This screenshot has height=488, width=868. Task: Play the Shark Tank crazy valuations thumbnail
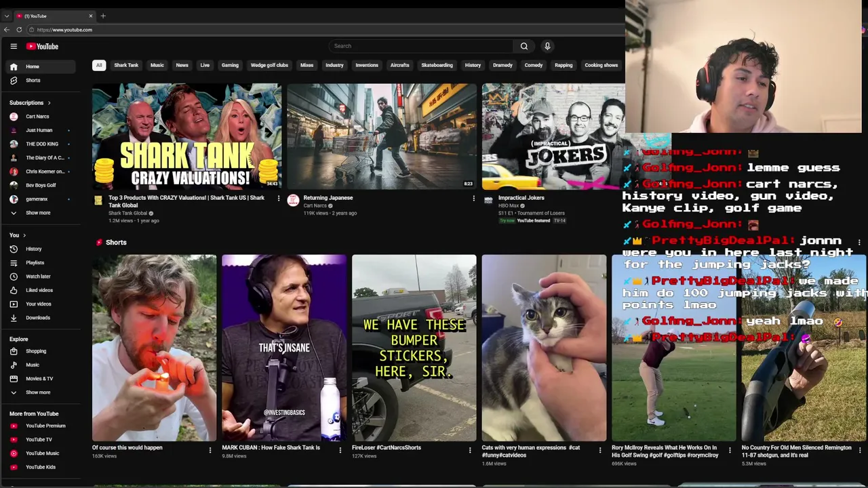click(x=186, y=136)
